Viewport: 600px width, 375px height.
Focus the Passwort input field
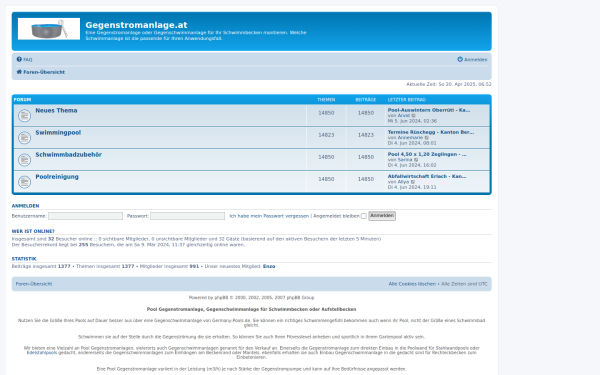188,216
